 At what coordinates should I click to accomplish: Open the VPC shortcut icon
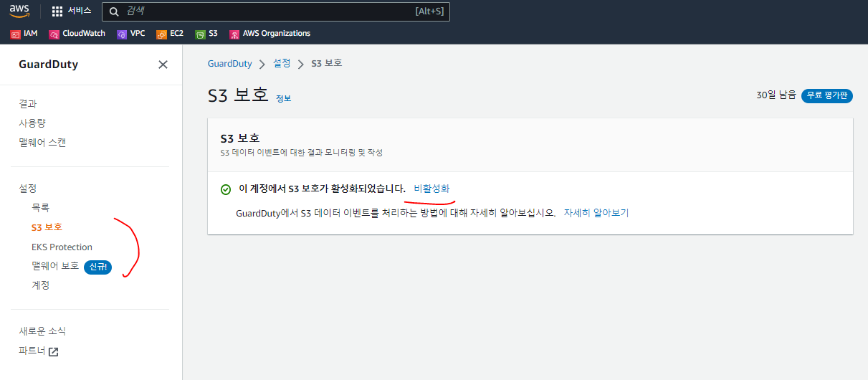122,34
